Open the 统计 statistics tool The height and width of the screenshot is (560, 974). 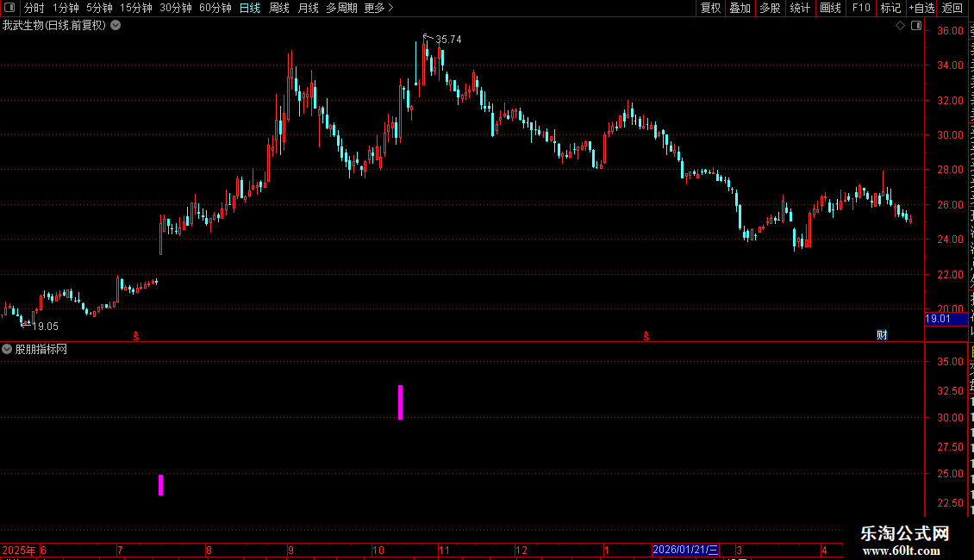[x=799, y=8]
